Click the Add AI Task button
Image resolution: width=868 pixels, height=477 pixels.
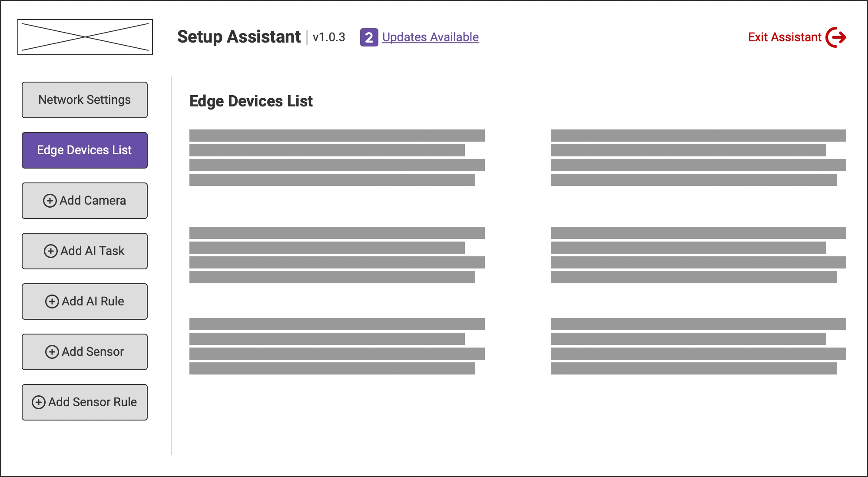[x=84, y=251]
